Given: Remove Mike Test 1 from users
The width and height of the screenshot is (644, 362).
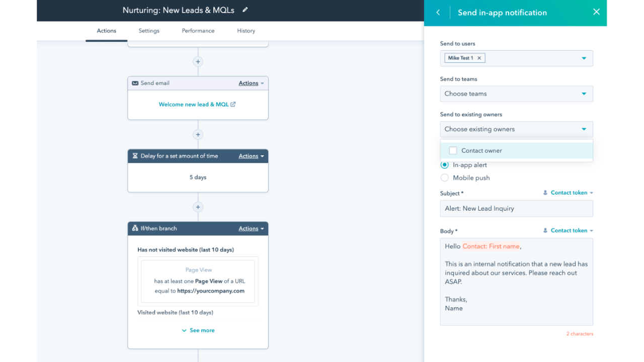Looking at the screenshot, I should [x=479, y=58].
